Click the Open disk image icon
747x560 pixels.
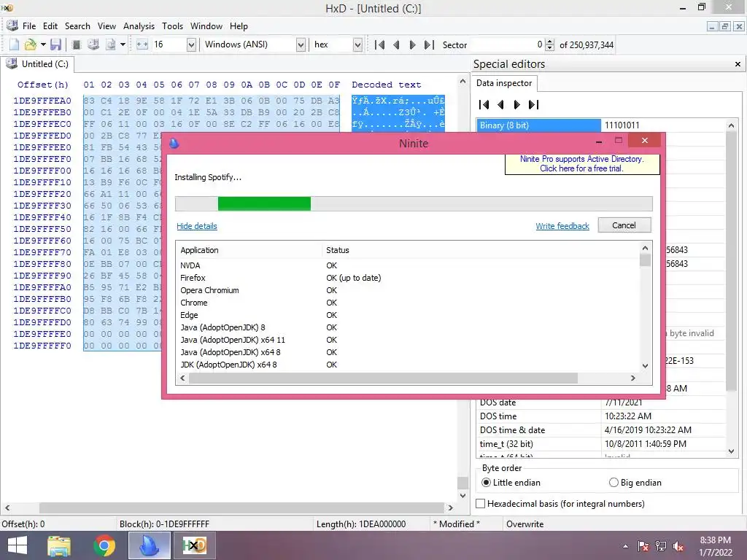pyautogui.click(x=111, y=44)
